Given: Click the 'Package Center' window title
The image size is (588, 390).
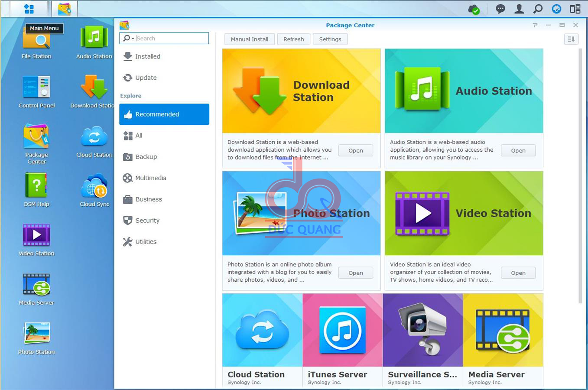Looking at the screenshot, I should click(350, 25).
